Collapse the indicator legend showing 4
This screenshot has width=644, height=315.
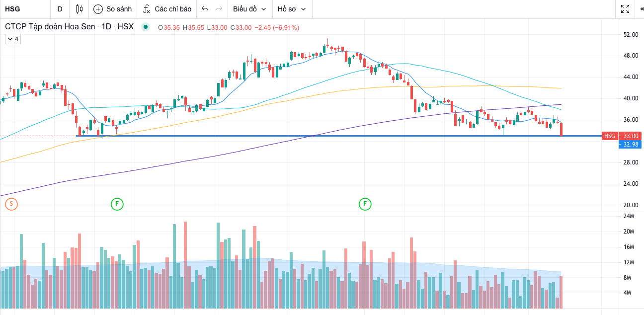[13, 39]
